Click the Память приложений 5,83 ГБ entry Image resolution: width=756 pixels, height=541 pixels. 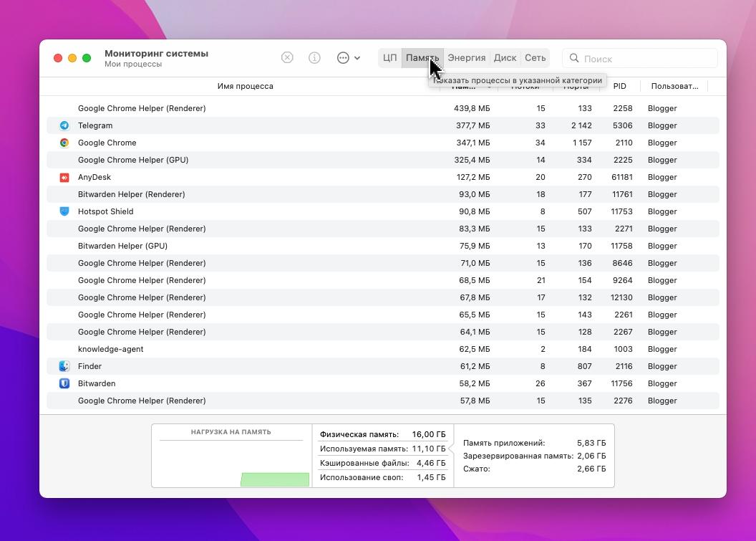click(534, 443)
